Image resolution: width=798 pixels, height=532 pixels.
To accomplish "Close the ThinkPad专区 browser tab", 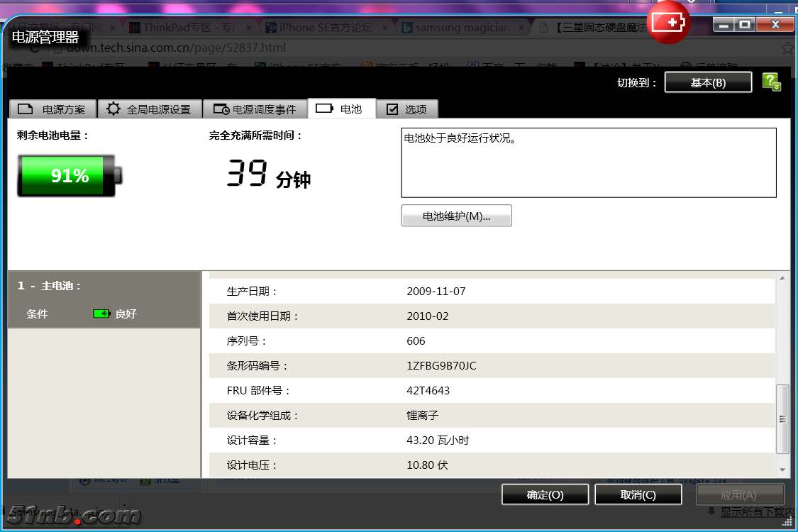I will coord(251,28).
